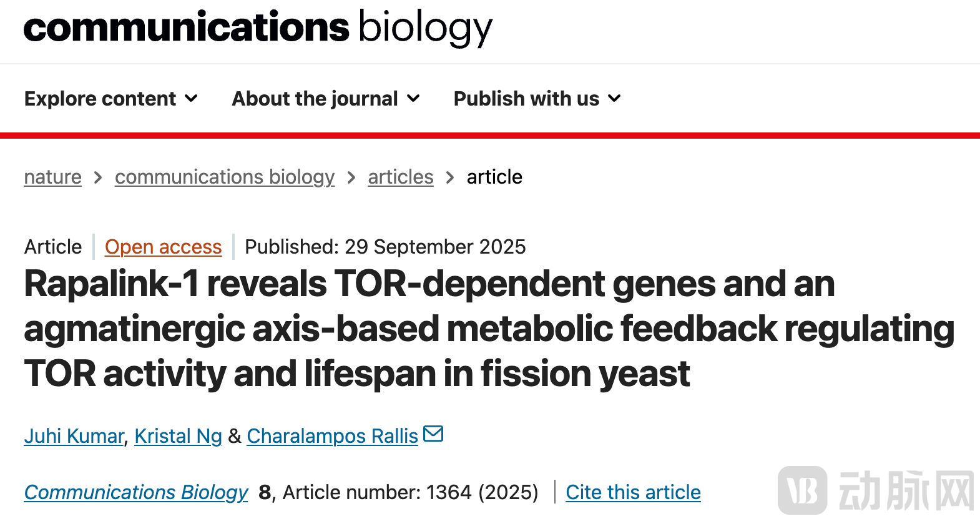The height and width of the screenshot is (521, 980).
Task: Open the communications biology breadcrumb link
Action: pyautogui.click(x=225, y=177)
